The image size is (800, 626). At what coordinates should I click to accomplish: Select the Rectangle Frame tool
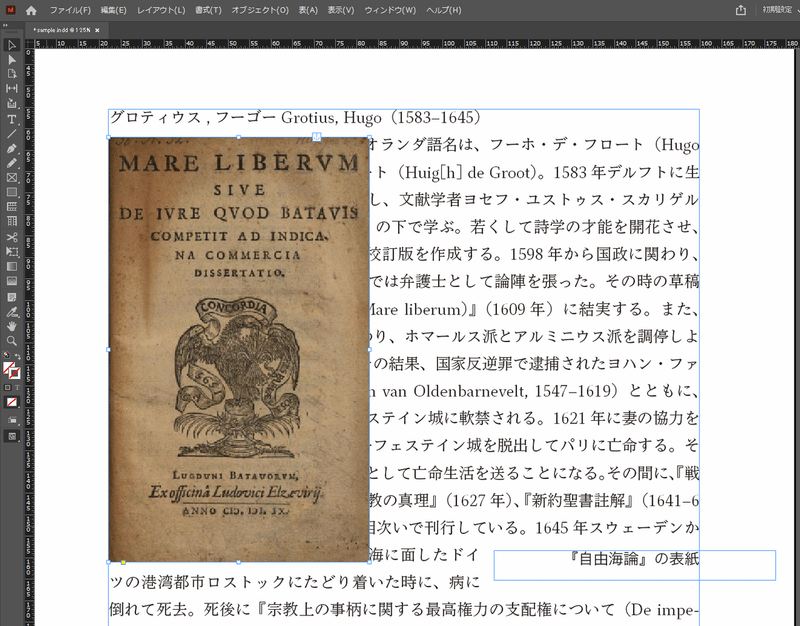pyautogui.click(x=11, y=178)
